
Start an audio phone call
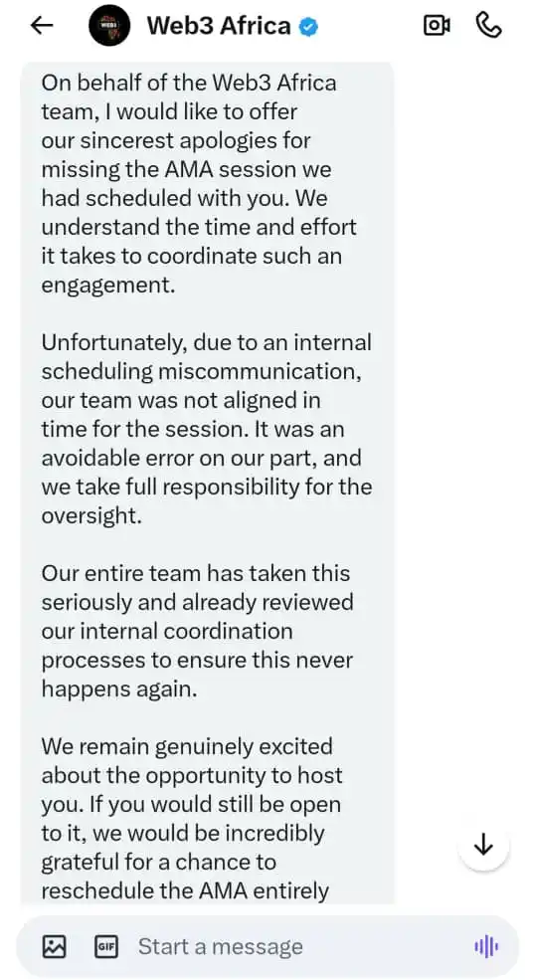(x=488, y=26)
